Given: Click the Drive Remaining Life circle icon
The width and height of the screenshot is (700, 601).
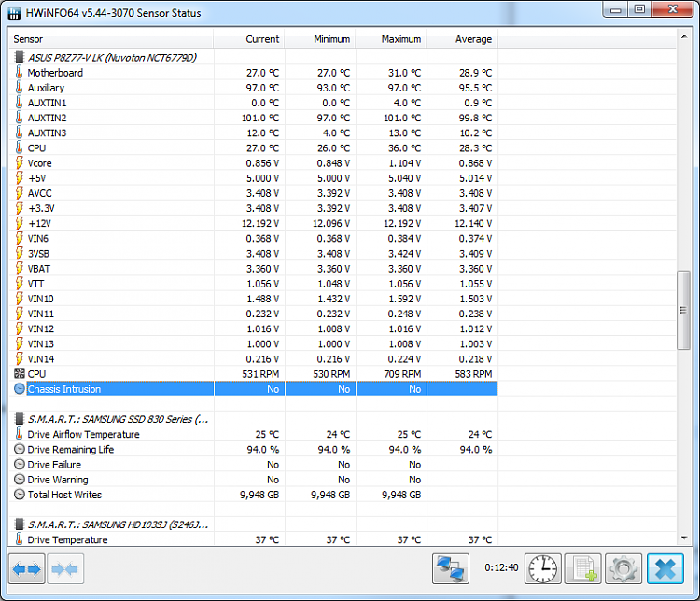Looking at the screenshot, I should [x=20, y=449].
